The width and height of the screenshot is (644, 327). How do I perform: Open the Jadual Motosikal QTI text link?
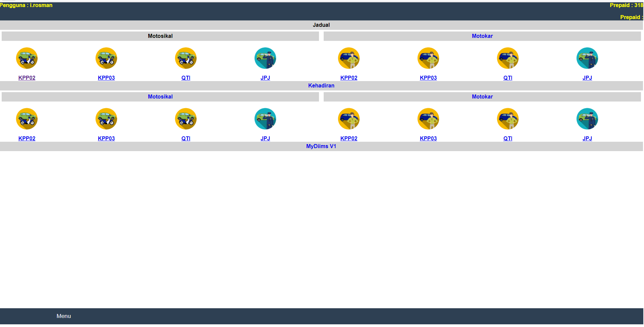tap(186, 78)
